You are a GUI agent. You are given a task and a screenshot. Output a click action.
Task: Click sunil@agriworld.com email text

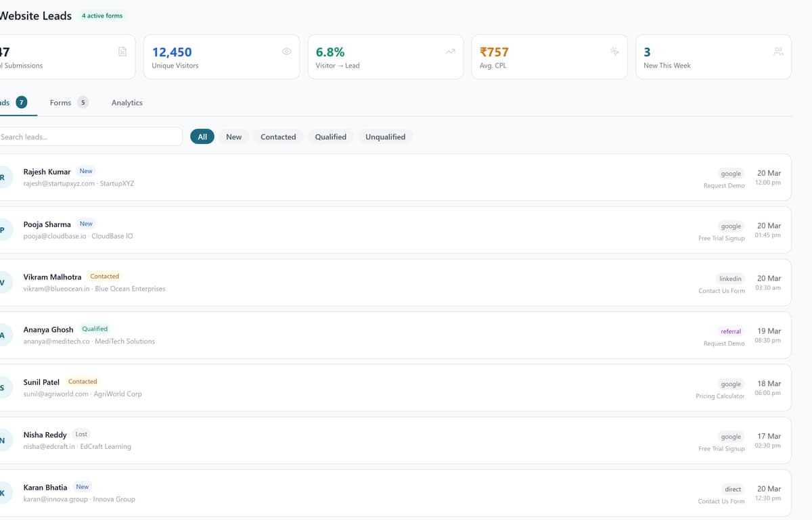point(55,395)
